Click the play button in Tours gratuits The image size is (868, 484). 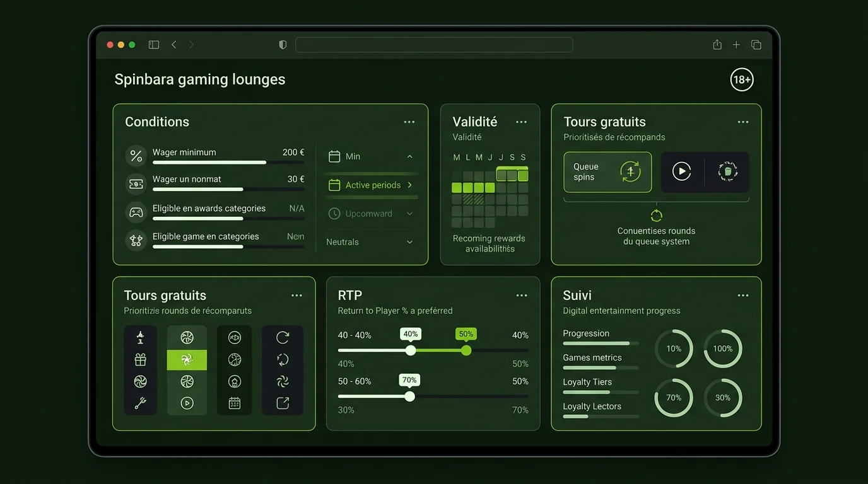[x=681, y=171]
